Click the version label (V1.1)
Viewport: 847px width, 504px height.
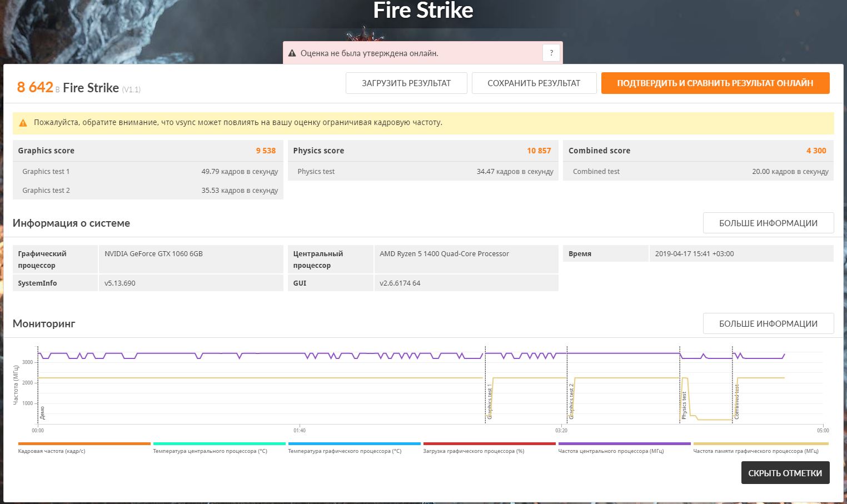click(x=131, y=89)
